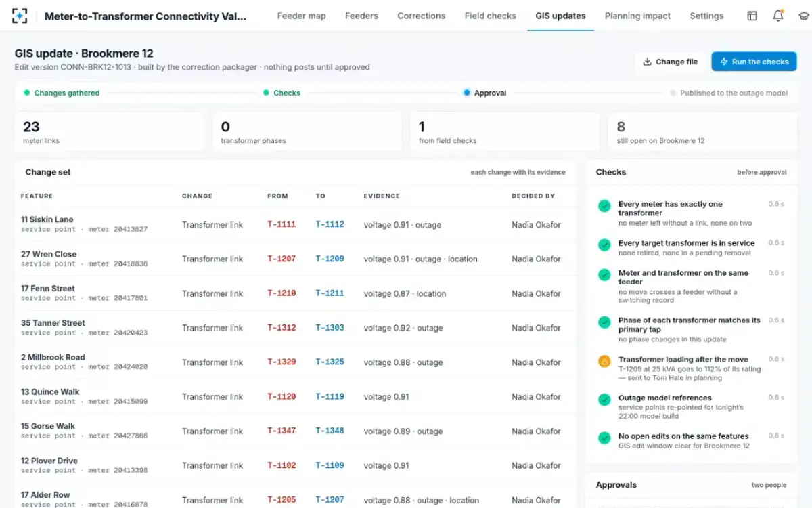
Task: Click the T-1348 target transformer
Action: (330, 431)
